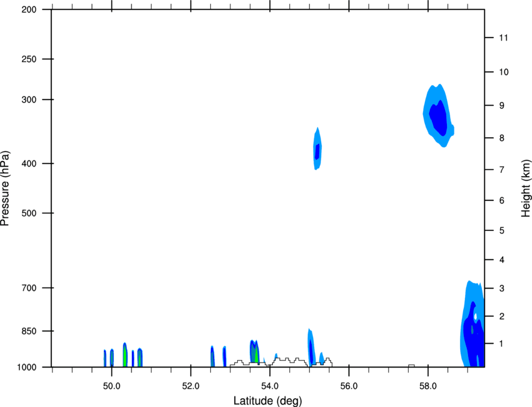
Task: Click the low-level contour at the right plot edge
Action: (473, 324)
